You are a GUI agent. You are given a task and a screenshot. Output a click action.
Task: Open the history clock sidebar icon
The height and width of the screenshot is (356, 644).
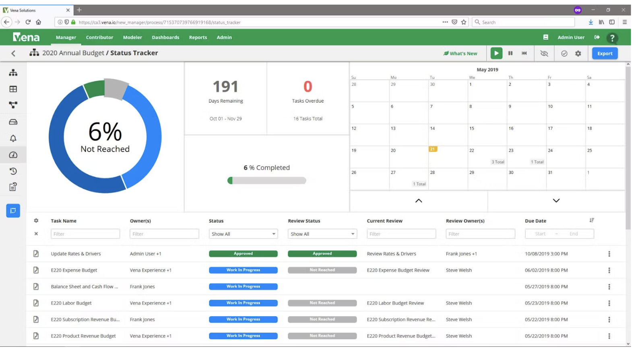[x=13, y=171]
